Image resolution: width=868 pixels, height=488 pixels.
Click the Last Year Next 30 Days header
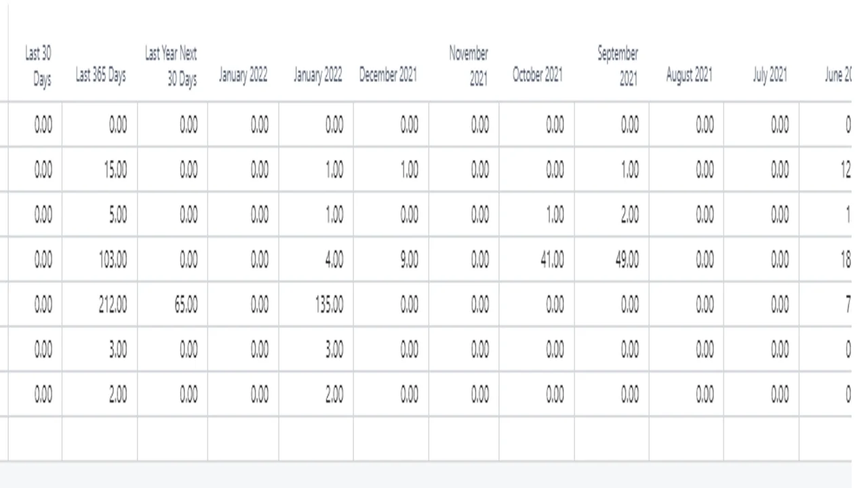click(x=171, y=66)
